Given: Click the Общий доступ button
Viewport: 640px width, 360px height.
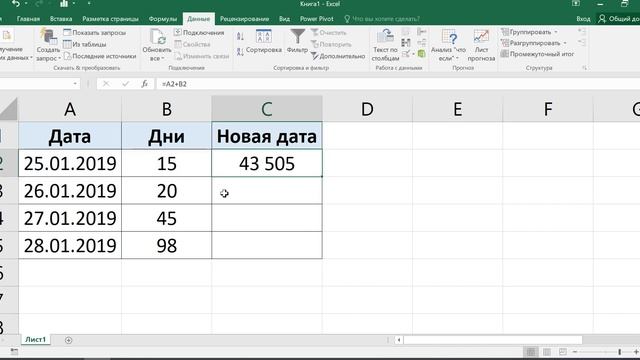Looking at the screenshot, I should (x=618, y=19).
